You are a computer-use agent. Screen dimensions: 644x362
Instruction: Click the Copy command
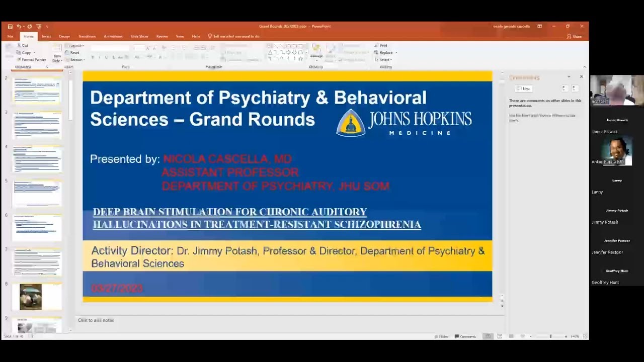coord(24,53)
